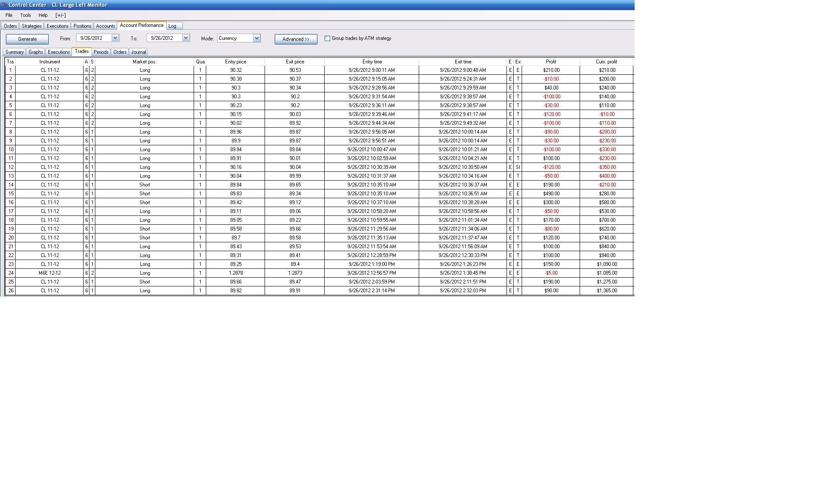Click entry price 1.2878
840x504 pixels.
[236, 273]
